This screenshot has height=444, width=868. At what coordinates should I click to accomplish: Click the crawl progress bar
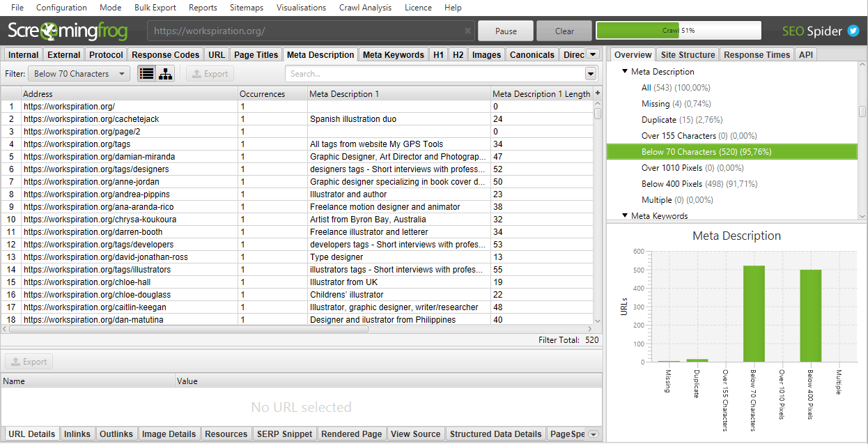click(678, 31)
